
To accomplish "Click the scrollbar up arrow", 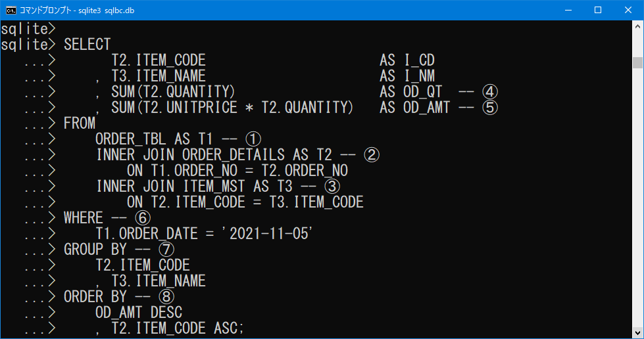I will click(x=637, y=26).
